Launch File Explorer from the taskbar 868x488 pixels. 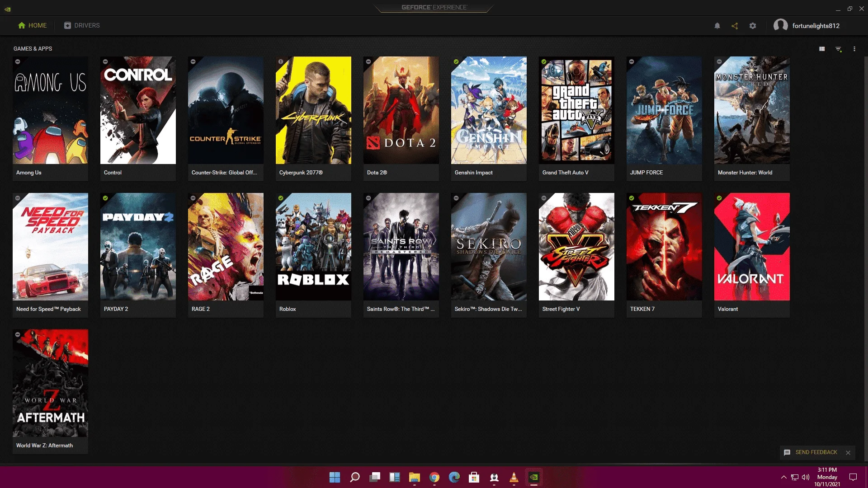pyautogui.click(x=415, y=477)
